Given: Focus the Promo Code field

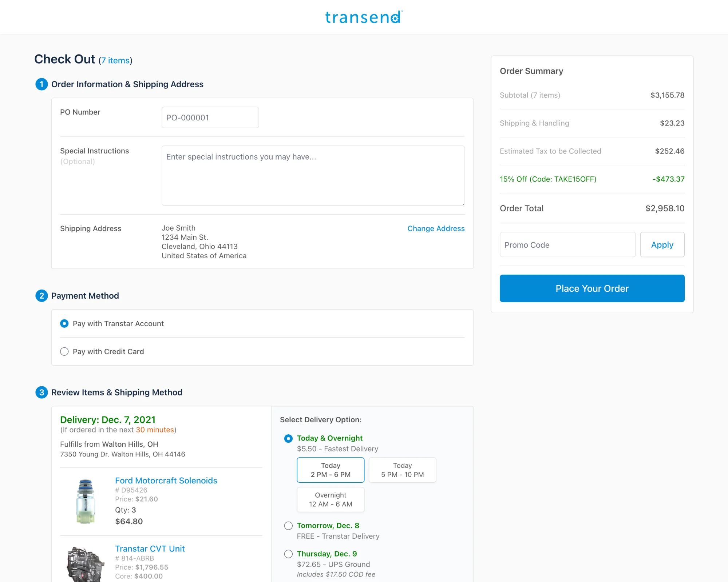Looking at the screenshot, I should [567, 245].
